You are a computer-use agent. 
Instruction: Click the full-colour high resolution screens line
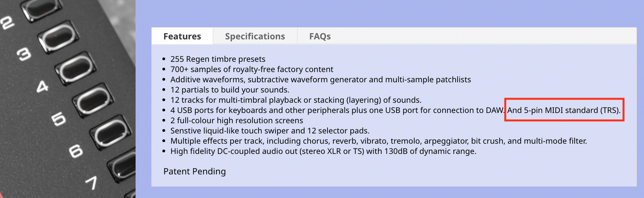236,120
